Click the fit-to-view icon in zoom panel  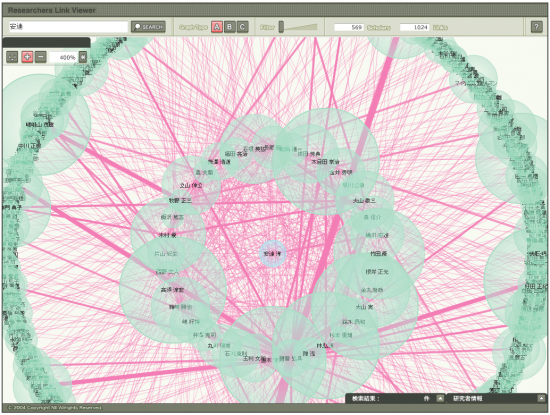pyautogui.click(x=12, y=57)
